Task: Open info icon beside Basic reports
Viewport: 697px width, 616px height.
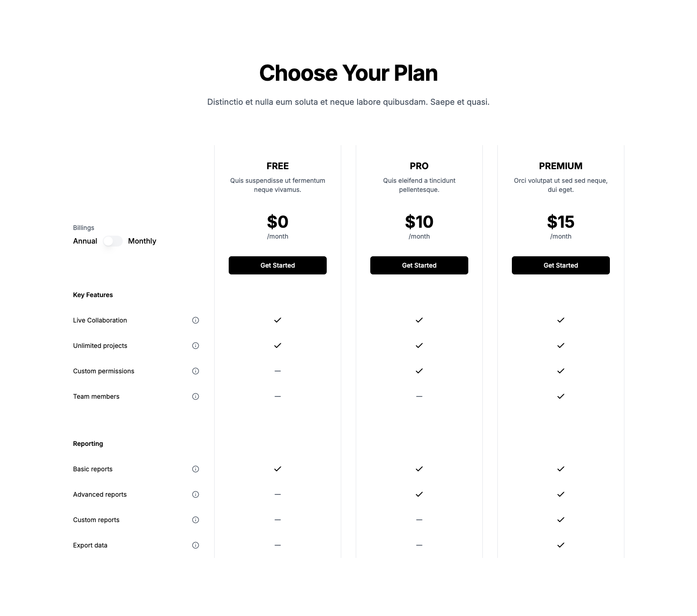Action: [x=196, y=469]
